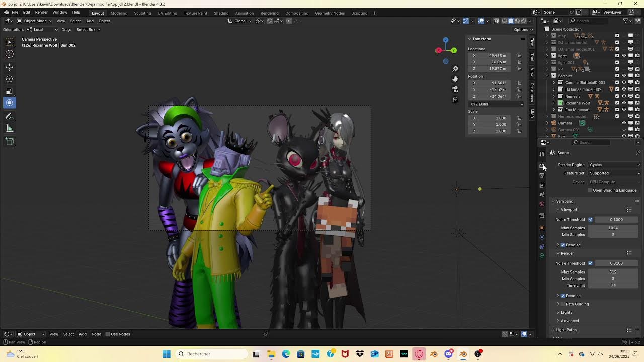
Task: Click the lock camera to view gizmo
Action: pos(455,100)
